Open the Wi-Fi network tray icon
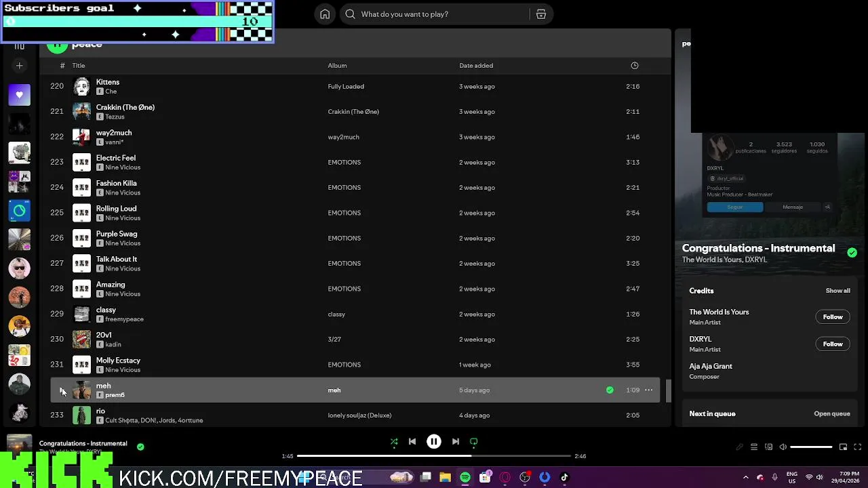 (x=809, y=478)
